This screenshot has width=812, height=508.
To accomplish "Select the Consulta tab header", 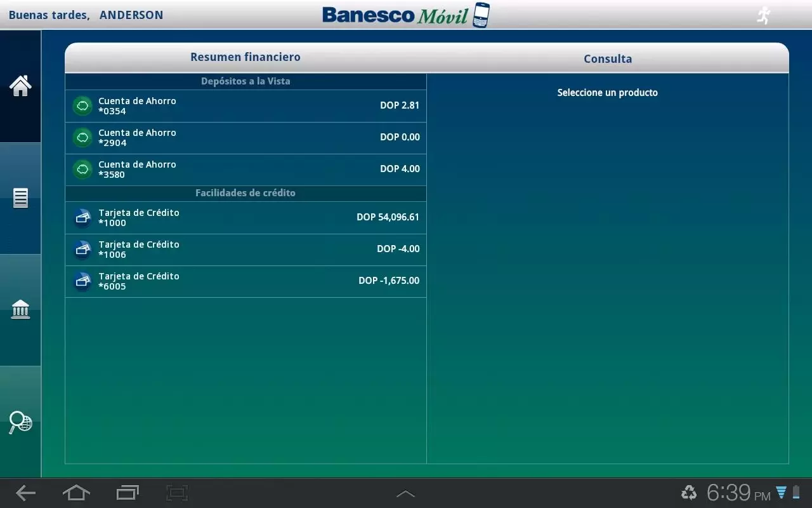I will coord(608,59).
